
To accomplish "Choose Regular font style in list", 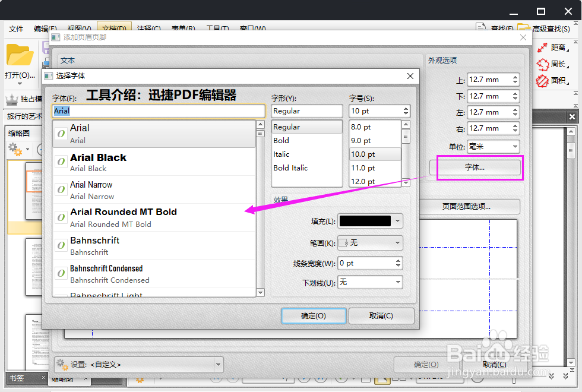I will point(306,127).
